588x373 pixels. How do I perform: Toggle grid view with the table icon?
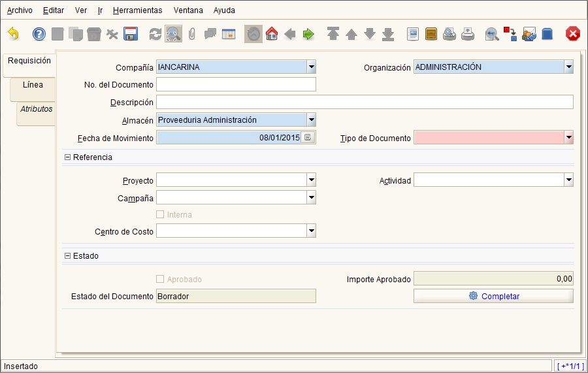(229, 34)
